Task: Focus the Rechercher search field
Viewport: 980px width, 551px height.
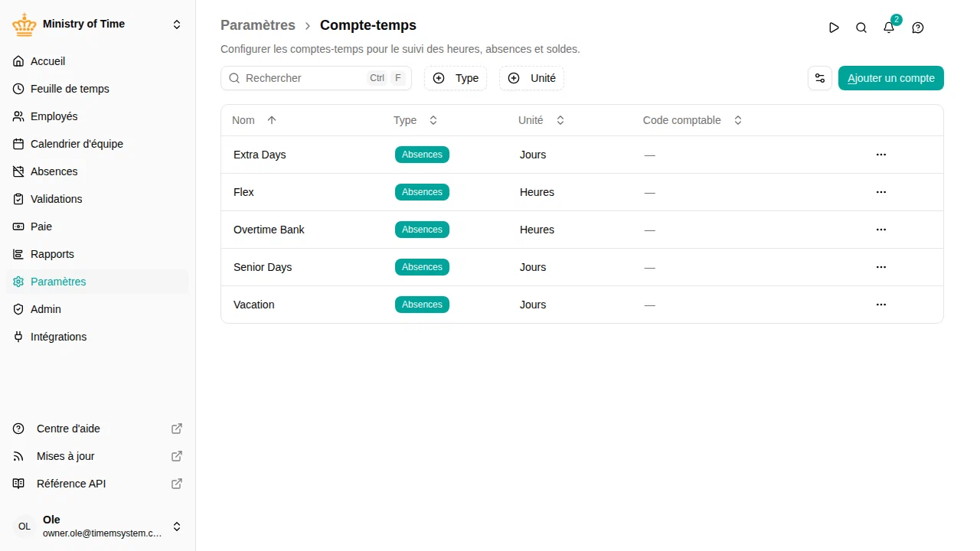Action: [316, 78]
